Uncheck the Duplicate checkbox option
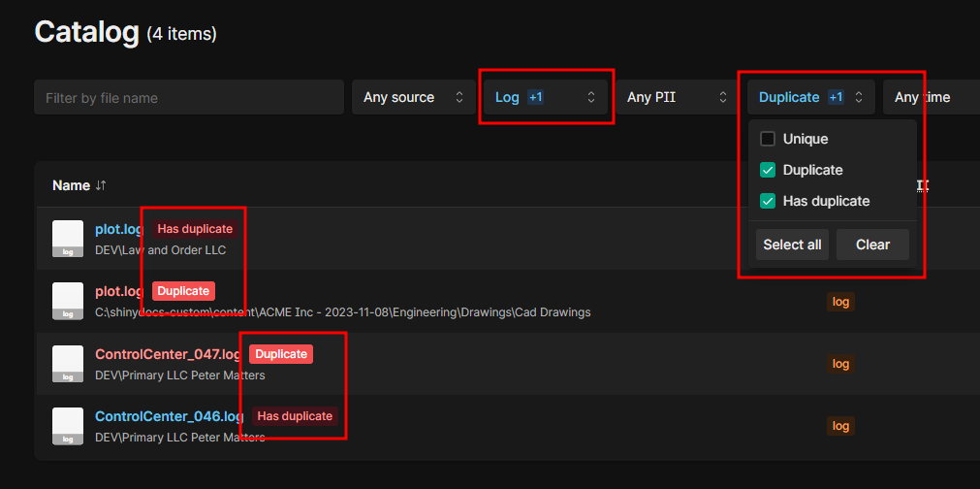Viewport: 980px width, 489px height. click(x=768, y=170)
